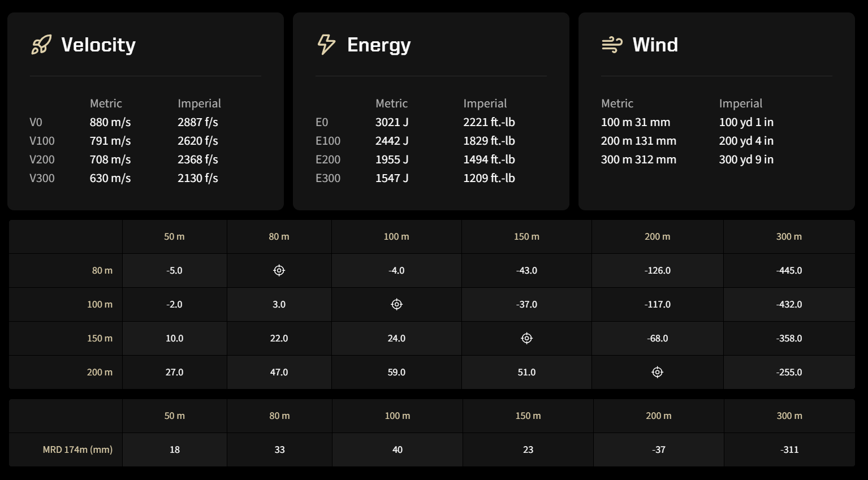Select the crosshair zero icon in 100 m row
Image resolution: width=868 pixels, height=480 pixels.
click(x=397, y=305)
